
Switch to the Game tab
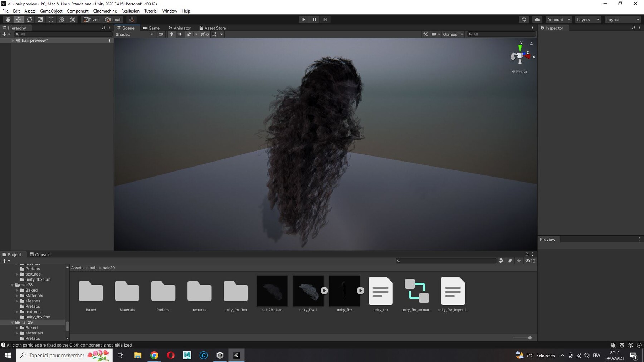(151, 28)
